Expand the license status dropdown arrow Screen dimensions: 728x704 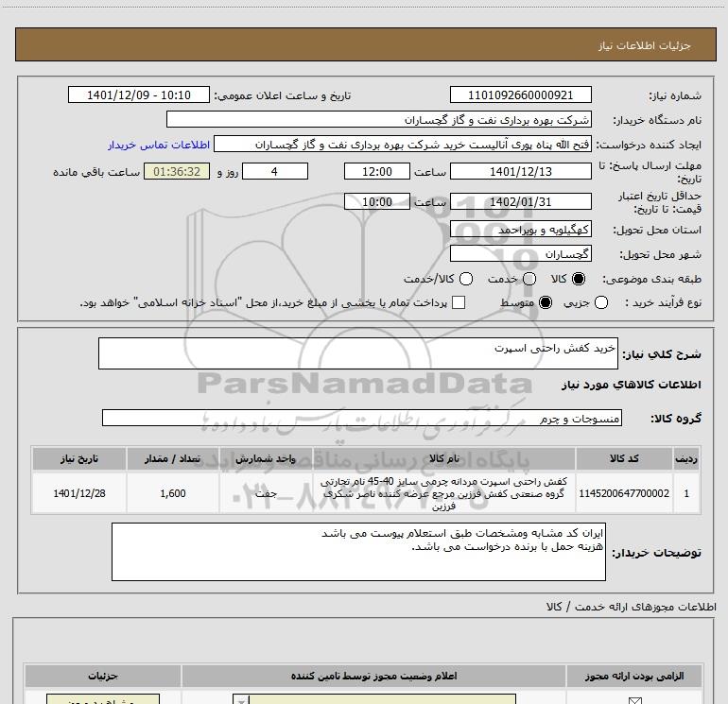(x=241, y=700)
